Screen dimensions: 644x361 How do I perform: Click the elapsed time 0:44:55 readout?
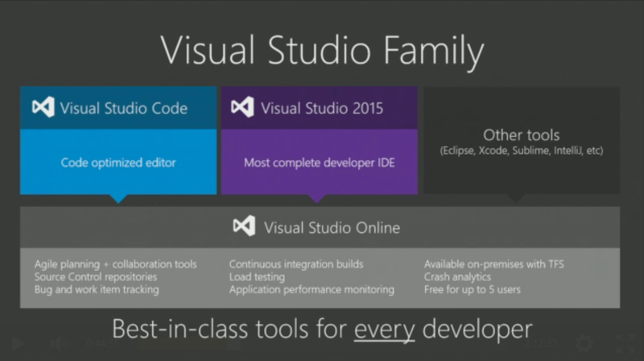click(x=103, y=344)
